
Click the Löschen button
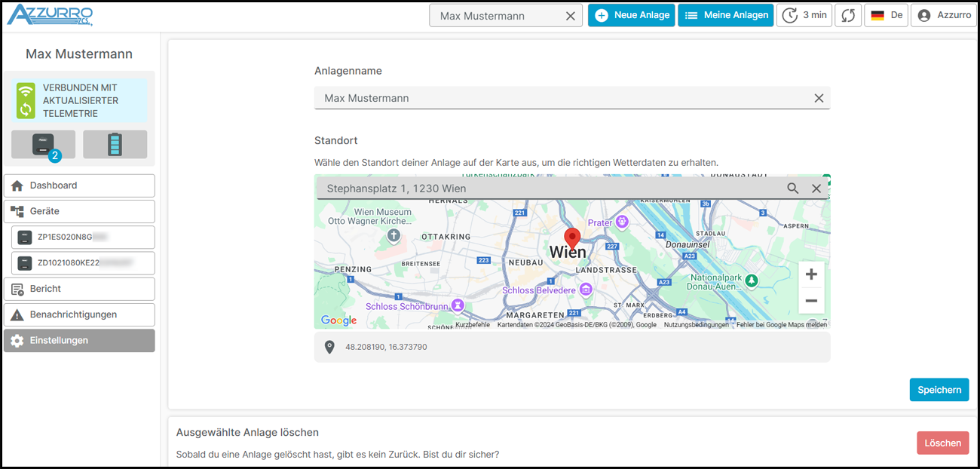(943, 443)
